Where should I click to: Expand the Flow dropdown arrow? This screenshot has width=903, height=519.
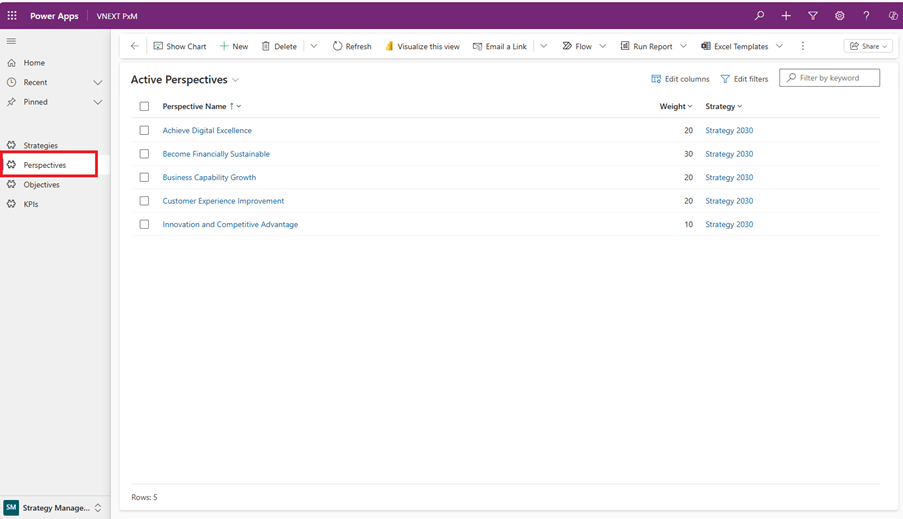point(603,46)
